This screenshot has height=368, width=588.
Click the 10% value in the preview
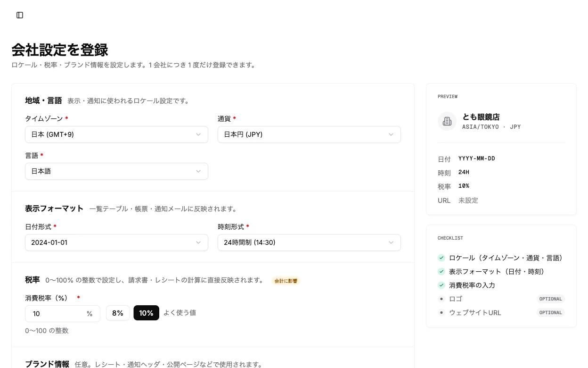click(x=464, y=186)
